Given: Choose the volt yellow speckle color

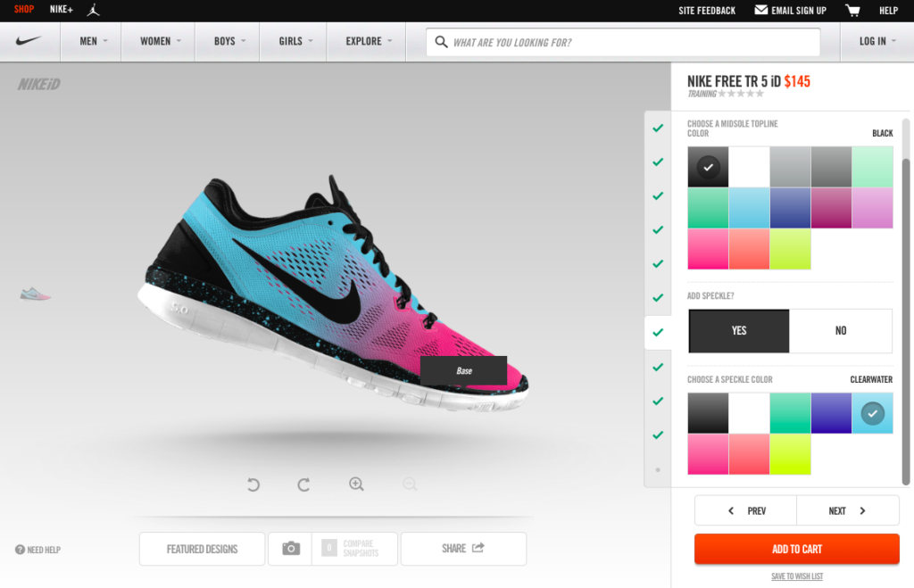Looking at the screenshot, I should point(790,454).
